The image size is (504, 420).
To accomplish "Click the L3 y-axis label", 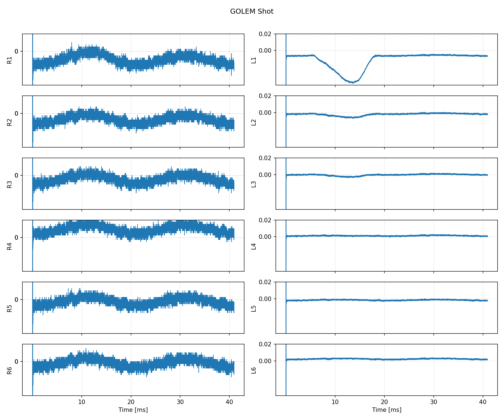I will click(254, 184).
